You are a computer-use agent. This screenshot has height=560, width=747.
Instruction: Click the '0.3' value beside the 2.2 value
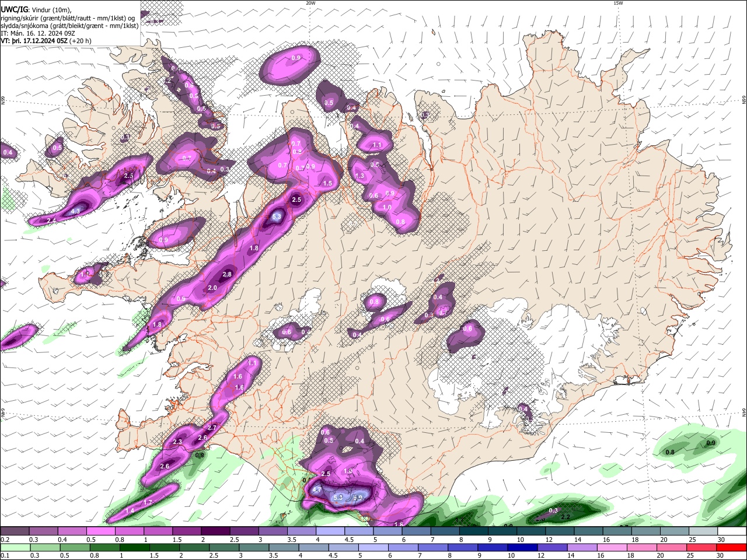click(553, 511)
